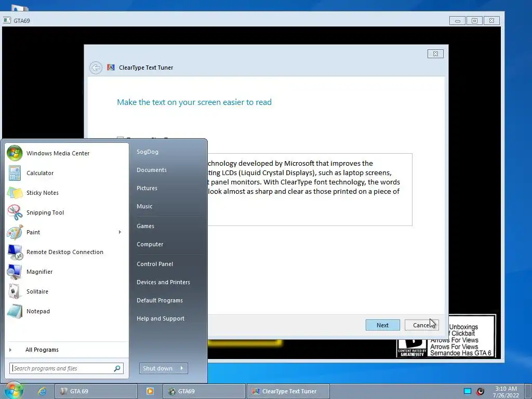532x399 pixels.
Task: Launch Solitaire cards icon
Action: pos(15,291)
